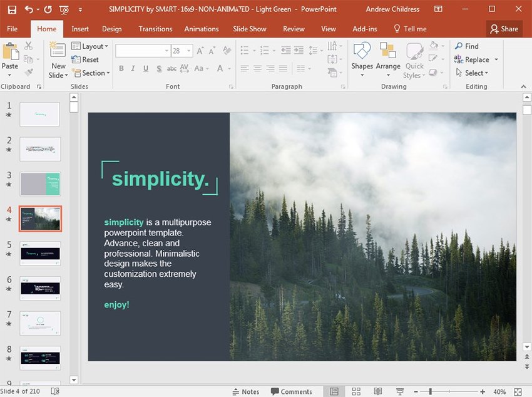Click the Reset slide button

click(x=85, y=59)
